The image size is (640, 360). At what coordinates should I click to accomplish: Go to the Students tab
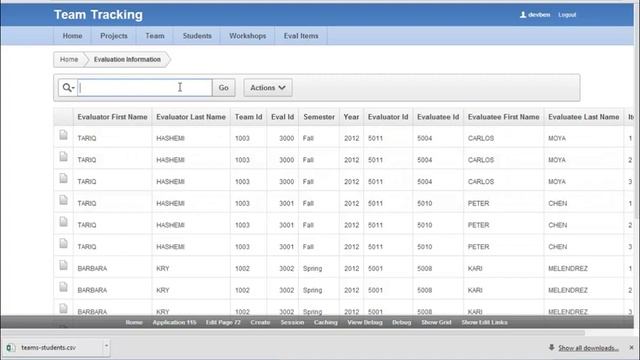pos(197,36)
